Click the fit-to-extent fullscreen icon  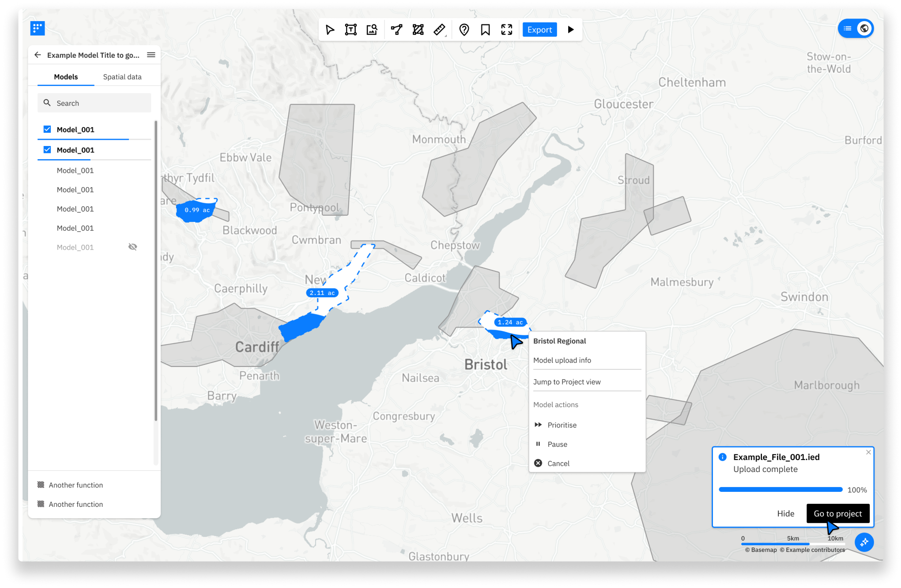coord(507,30)
